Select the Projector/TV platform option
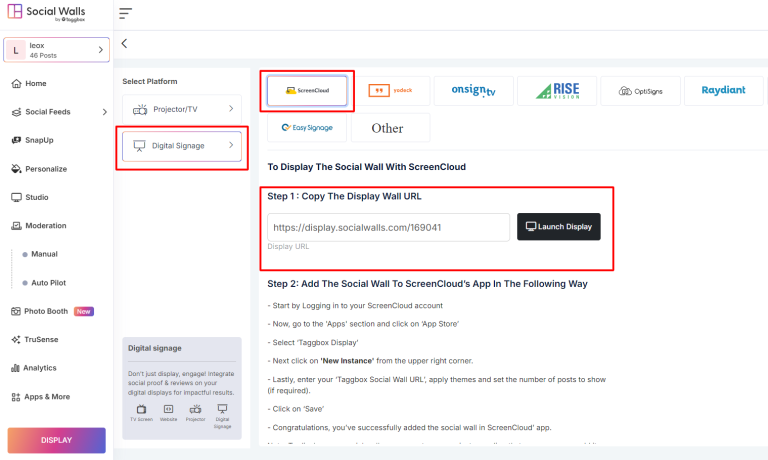 click(182, 108)
